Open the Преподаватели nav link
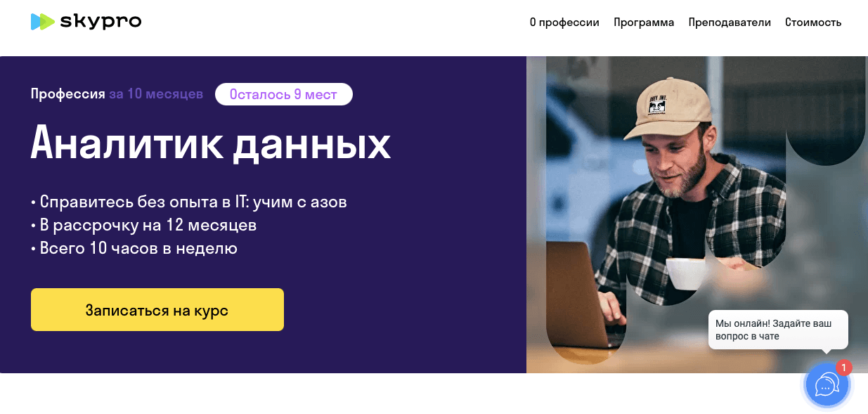 pos(730,22)
